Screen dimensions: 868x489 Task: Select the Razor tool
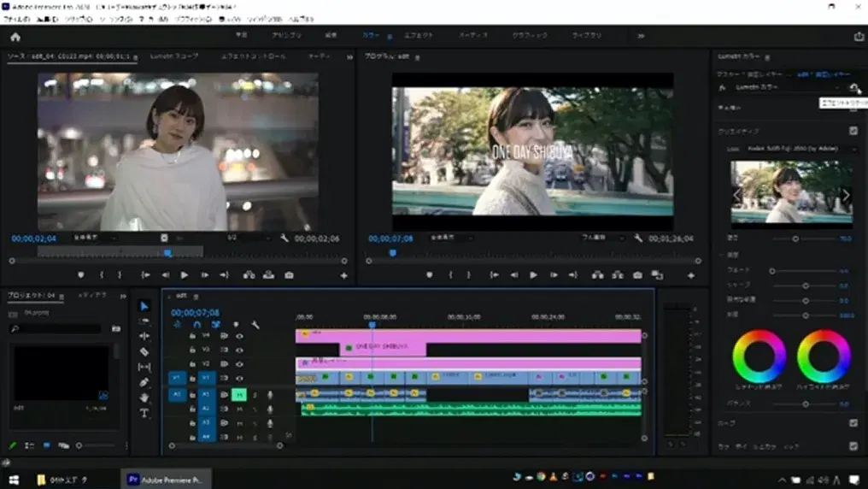click(144, 351)
